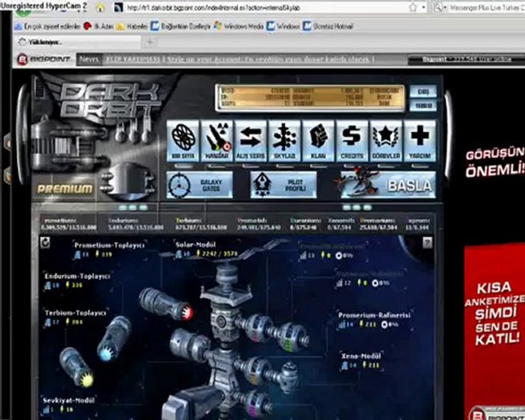The image size is (525, 420).
Task: Click the Skylab question mark help icon
Action: (427, 243)
